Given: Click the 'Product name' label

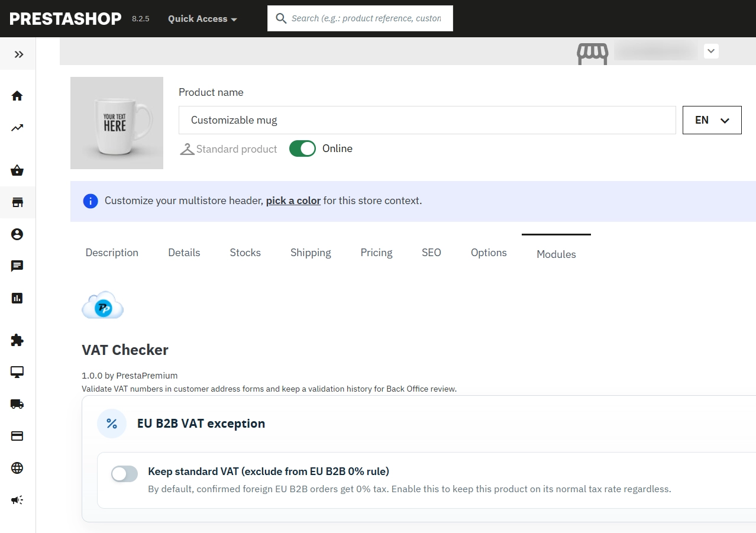Looking at the screenshot, I should tap(211, 92).
